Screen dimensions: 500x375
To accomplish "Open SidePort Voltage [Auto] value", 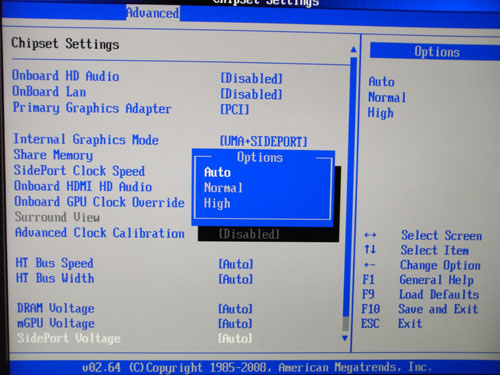I will 235,339.
